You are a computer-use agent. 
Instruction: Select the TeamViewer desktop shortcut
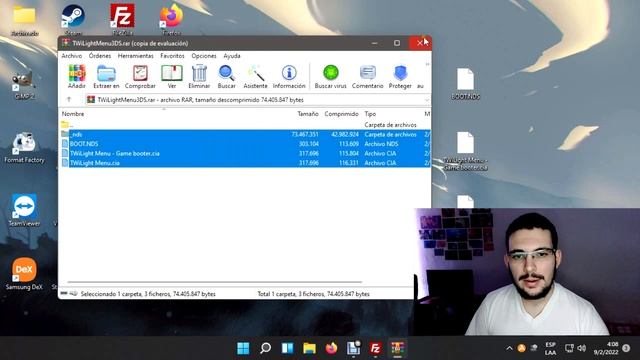click(24, 210)
